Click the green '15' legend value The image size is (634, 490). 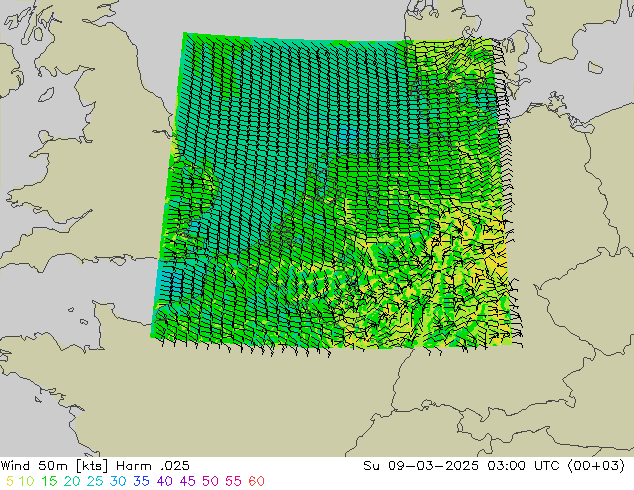point(49,481)
